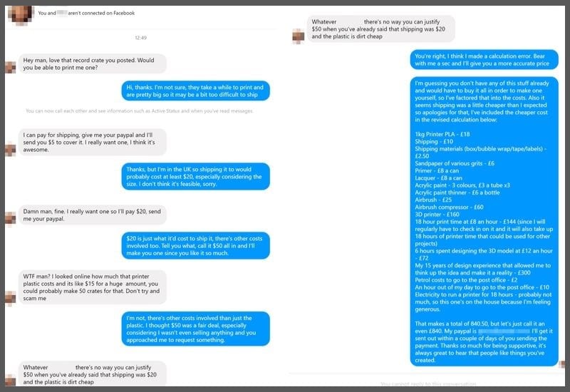Click the avatar next to the top-right "Whatever" message
The width and height of the screenshot is (570, 392).
pos(299,36)
